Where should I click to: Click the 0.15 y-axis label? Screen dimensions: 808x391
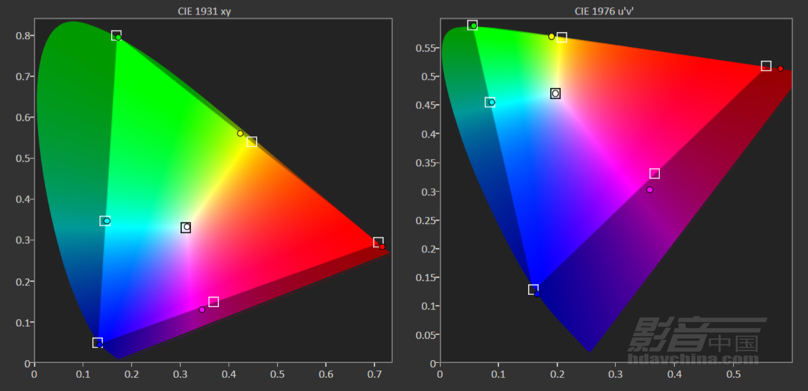point(425,278)
